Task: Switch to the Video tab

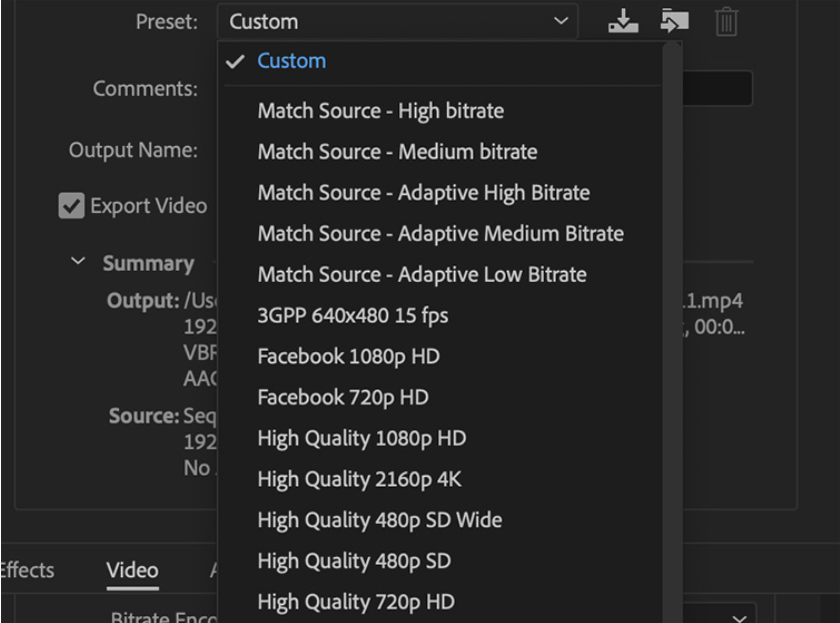Action: pos(132,570)
